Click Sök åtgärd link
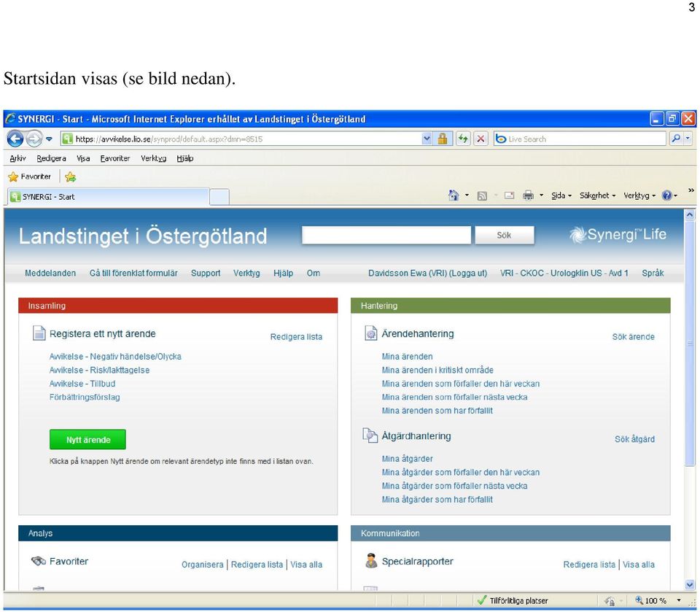 (x=634, y=439)
